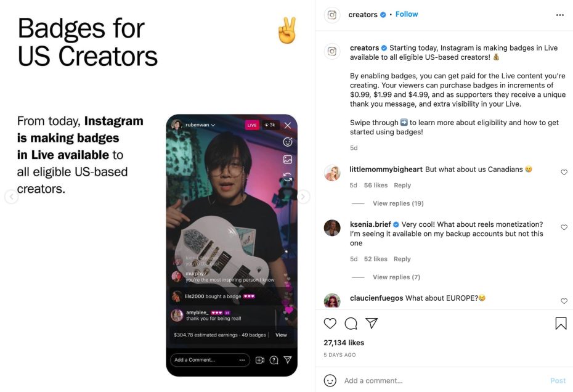The height and width of the screenshot is (392, 573).
Task: Expand View replies under littlemommybigheart's comment
Action: click(399, 203)
